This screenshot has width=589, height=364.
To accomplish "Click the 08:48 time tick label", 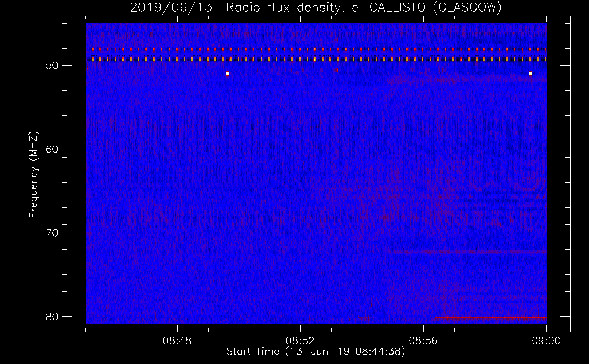I will 177,341.
